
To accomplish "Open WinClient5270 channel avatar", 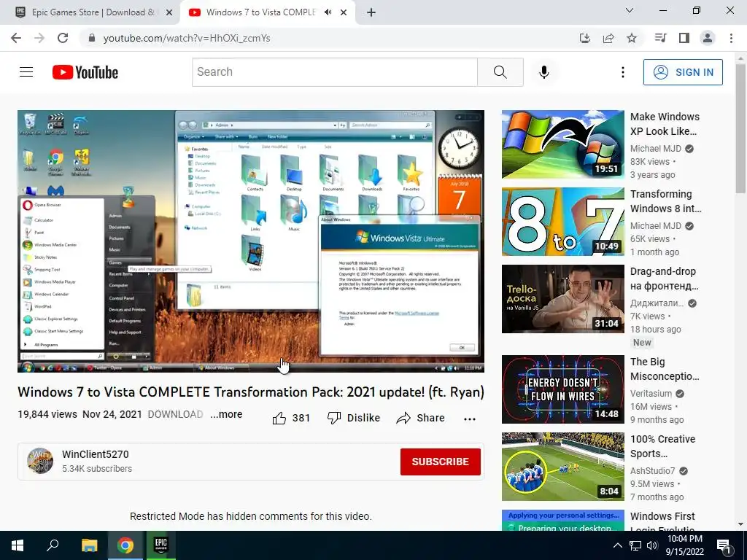I will [40, 461].
